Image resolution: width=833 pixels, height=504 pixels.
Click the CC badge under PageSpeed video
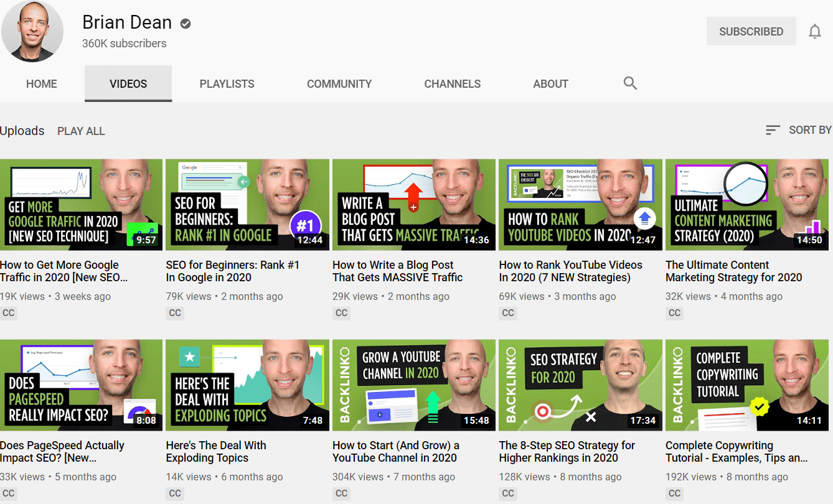9,493
